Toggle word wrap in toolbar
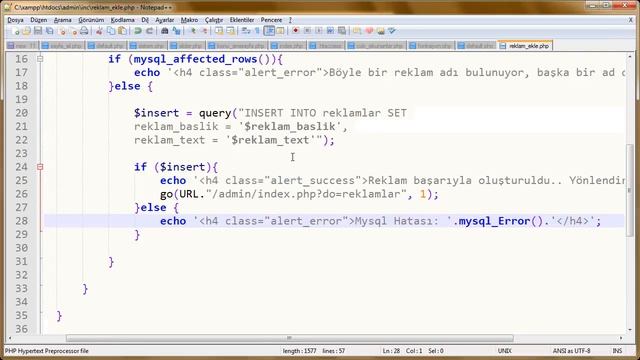The image size is (640, 360). [x=246, y=31]
